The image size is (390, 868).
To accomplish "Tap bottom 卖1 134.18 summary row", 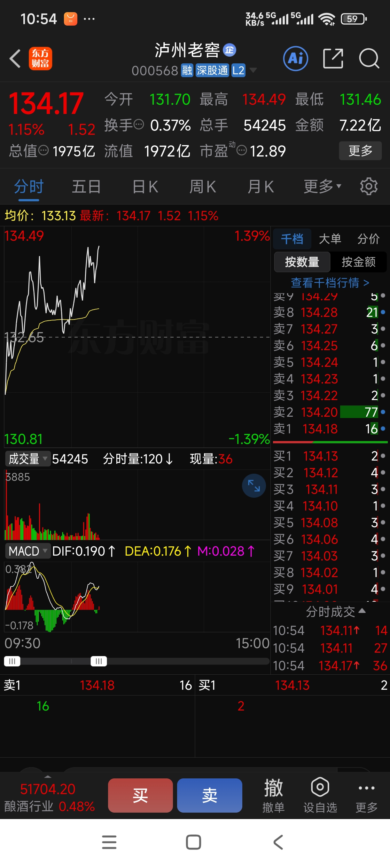I will click(97, 685).
